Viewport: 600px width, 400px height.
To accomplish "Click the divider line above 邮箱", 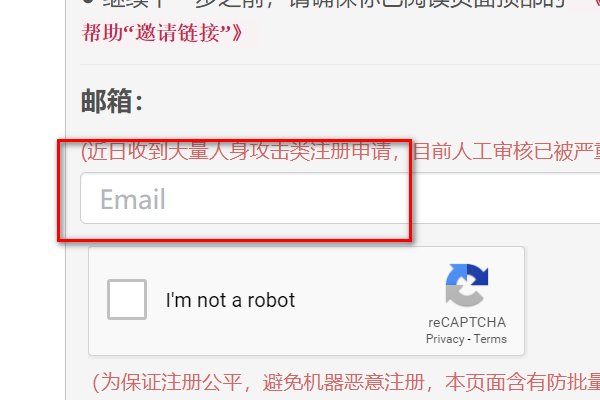I will tap(340, 65).
